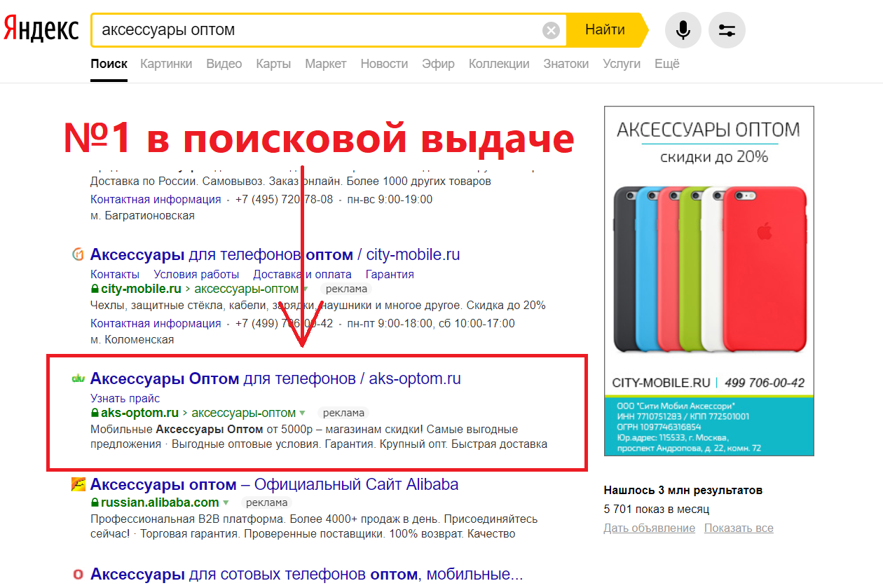Click the red O favicon of last result
Screen dimensions: 883x588
78,575
